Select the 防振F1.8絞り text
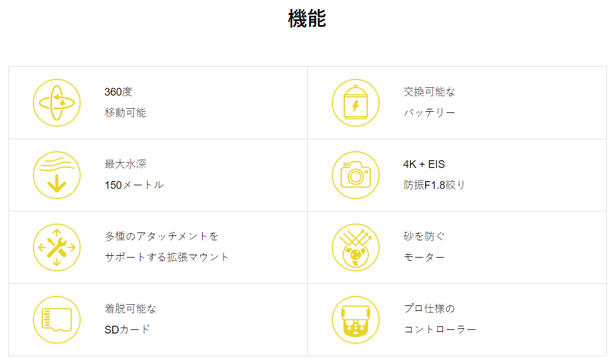The width and height of the screenshot is (614, 364). point(434,185)
